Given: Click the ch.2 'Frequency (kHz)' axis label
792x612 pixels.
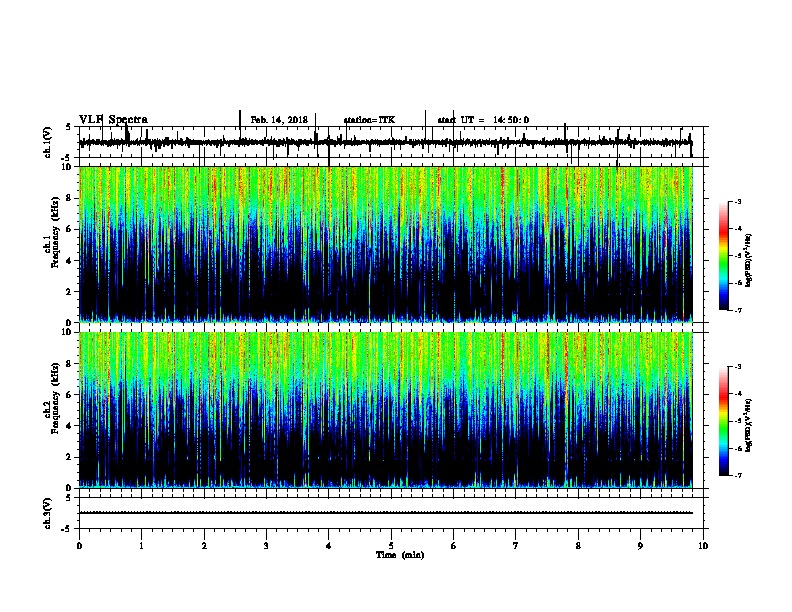Looking at the screenshot, I should point(55,398).
